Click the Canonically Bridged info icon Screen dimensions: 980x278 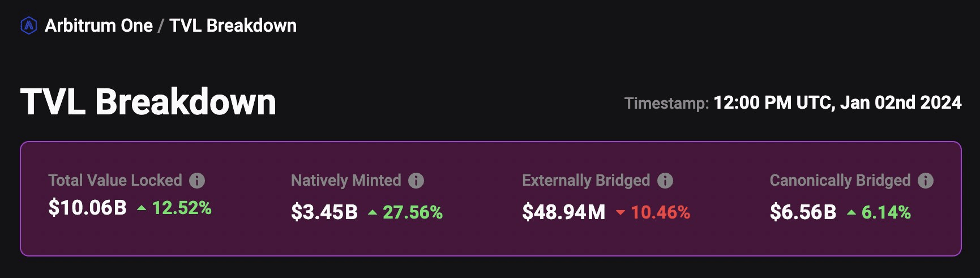point(926,181)
